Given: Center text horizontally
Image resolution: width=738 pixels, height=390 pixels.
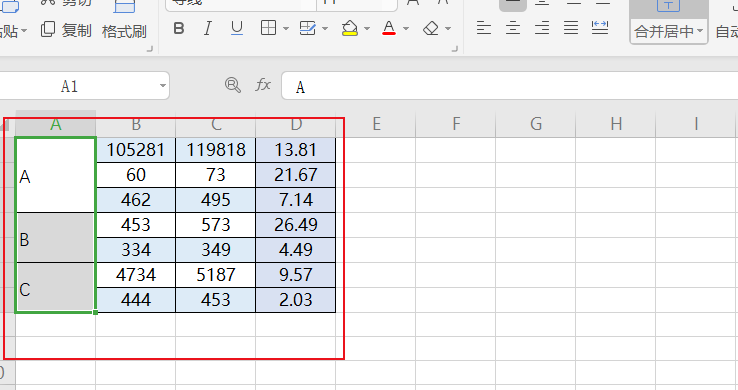Looking at the screenshot, I should (513, 28).
